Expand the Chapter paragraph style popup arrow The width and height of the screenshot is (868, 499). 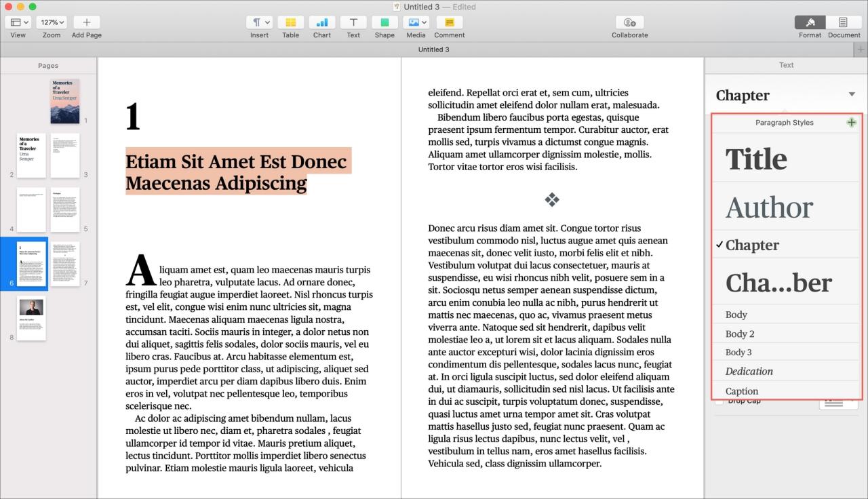(x=852, y=94)
